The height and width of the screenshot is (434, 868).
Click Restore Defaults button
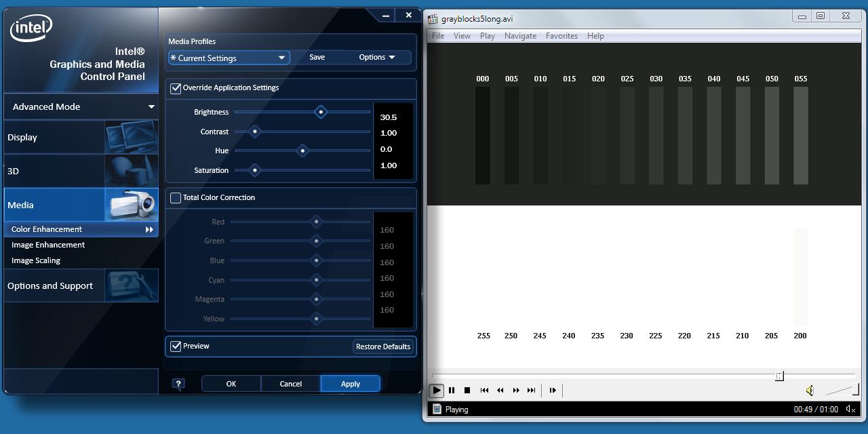383,347
